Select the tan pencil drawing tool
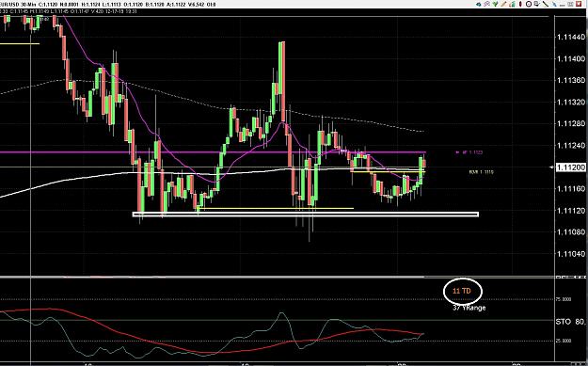Image resolution: width=588 pixels, height=366 pixels. [x=503, y=4]
